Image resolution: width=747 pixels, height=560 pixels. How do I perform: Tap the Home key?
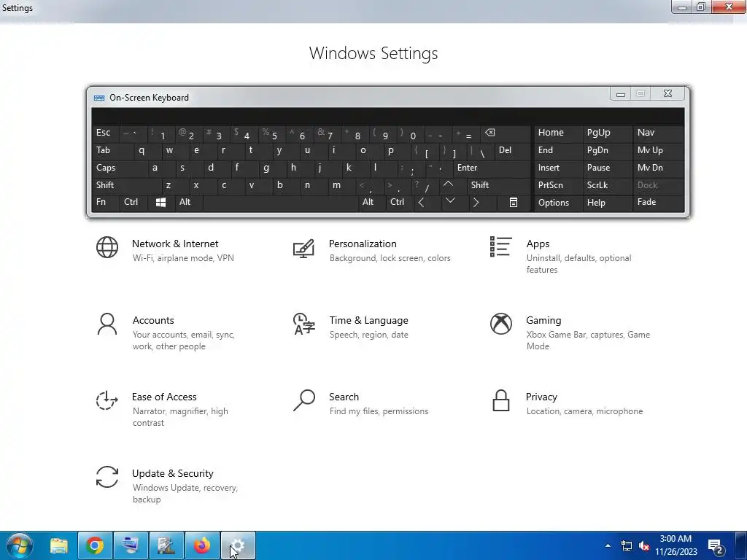(558, 133)
